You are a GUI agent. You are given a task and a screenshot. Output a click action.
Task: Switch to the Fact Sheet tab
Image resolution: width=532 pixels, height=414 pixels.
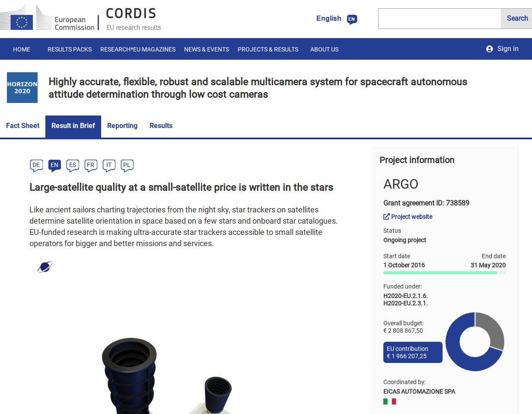pyautogui.click(x=22, y=126)
